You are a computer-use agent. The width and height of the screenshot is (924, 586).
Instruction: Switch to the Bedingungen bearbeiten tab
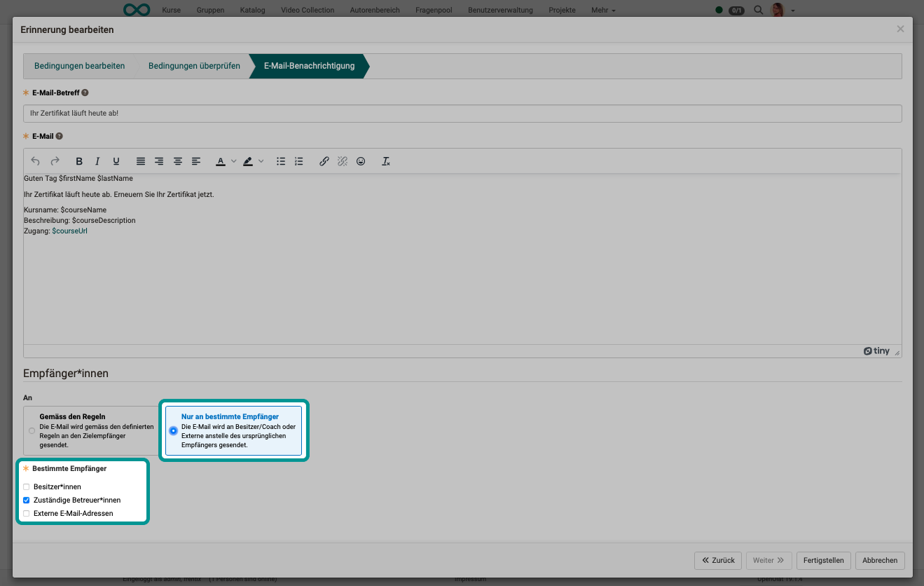pos(79,65)
